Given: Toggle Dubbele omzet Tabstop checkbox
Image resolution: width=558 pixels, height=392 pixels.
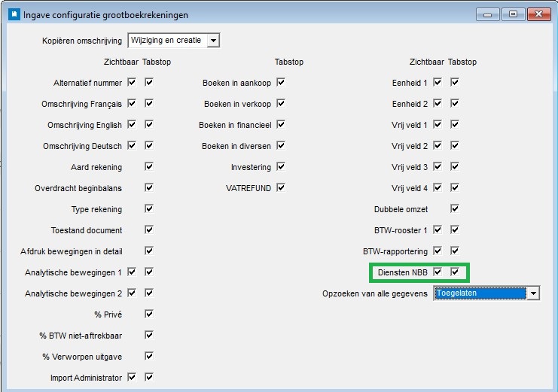Looking at the screenshot, I should point(455,208).
